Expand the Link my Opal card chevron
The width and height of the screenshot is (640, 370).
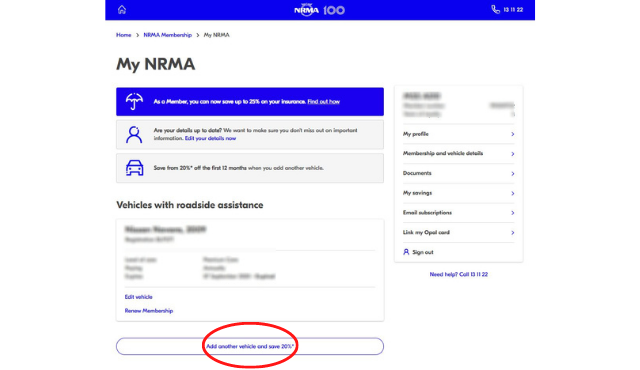pos(513,233)
